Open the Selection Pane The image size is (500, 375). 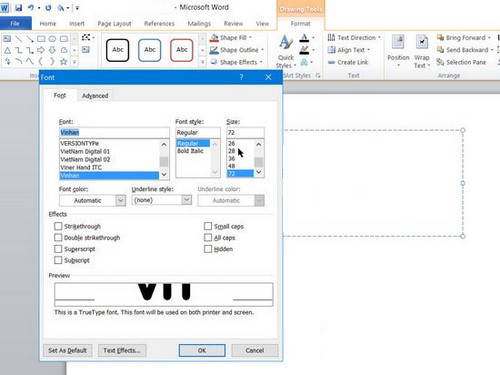click(461, 62)
